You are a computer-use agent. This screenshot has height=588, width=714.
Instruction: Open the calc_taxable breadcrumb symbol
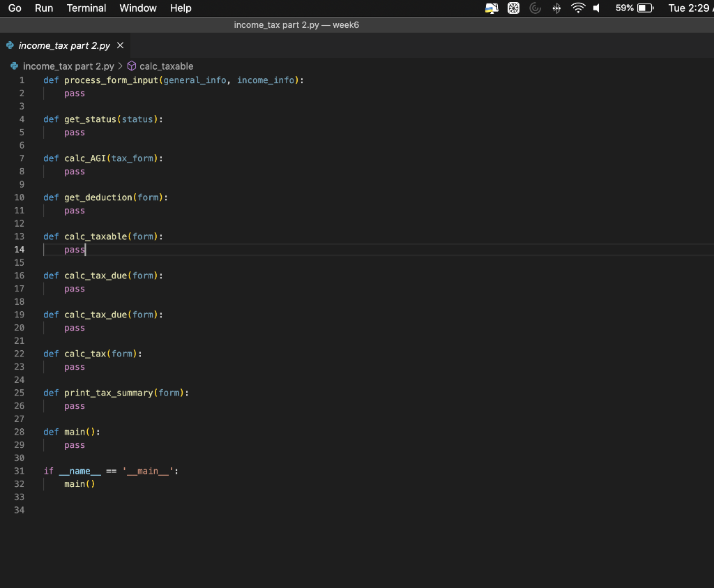coord(166,66)
